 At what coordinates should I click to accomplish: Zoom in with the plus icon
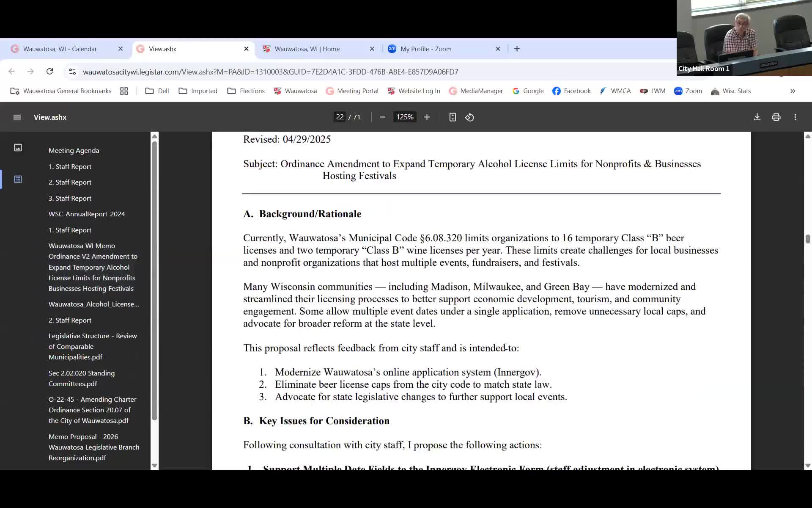427,117
